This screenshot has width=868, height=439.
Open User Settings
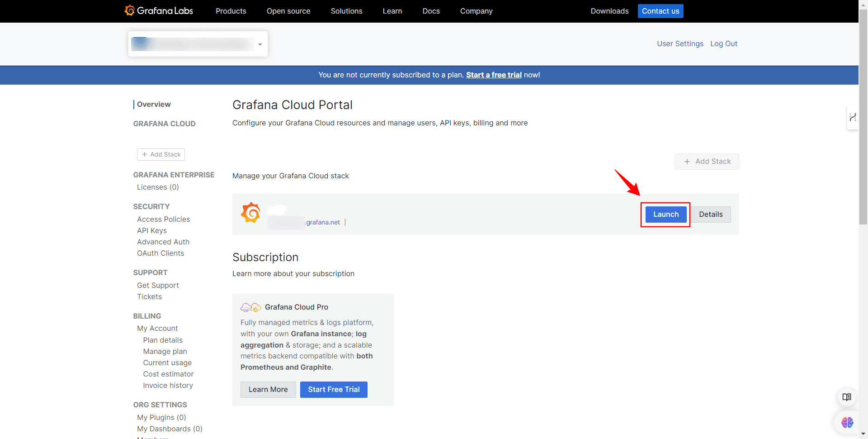coord(680,43)
